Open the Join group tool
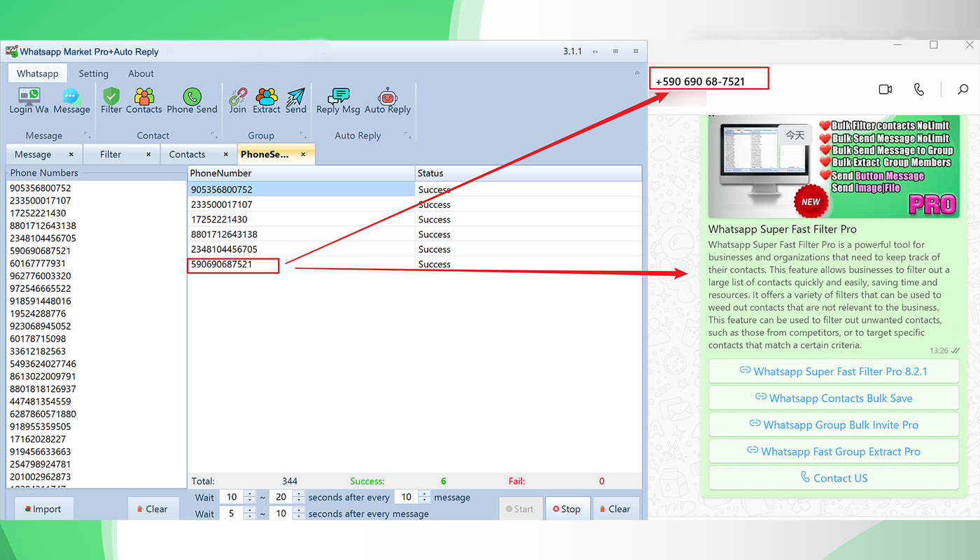The width and height of the screenshot is (980, 560). (238, 101)
